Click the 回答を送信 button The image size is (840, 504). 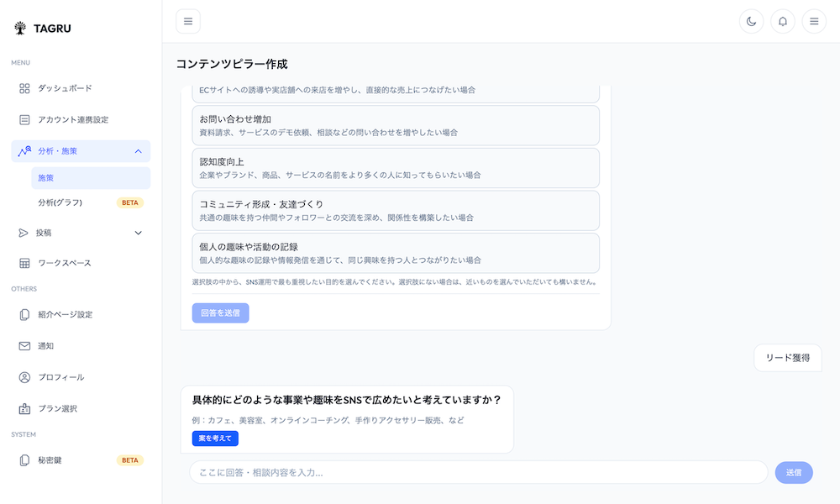pyautogui.click(x=219, y=312)
